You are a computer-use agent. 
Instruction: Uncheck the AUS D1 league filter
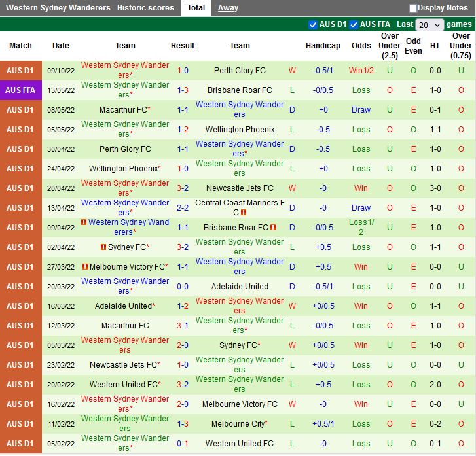click(x=312, y=25)
